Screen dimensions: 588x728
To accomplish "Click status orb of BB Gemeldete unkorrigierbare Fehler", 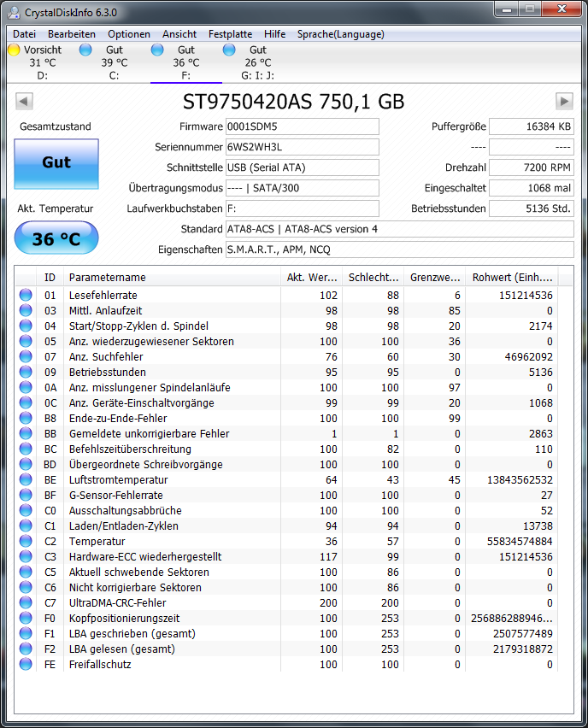I will point(26,433).
